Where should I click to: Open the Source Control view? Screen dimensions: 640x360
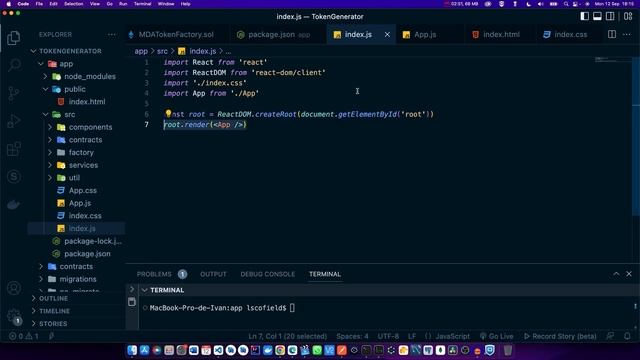click(13, 93)
